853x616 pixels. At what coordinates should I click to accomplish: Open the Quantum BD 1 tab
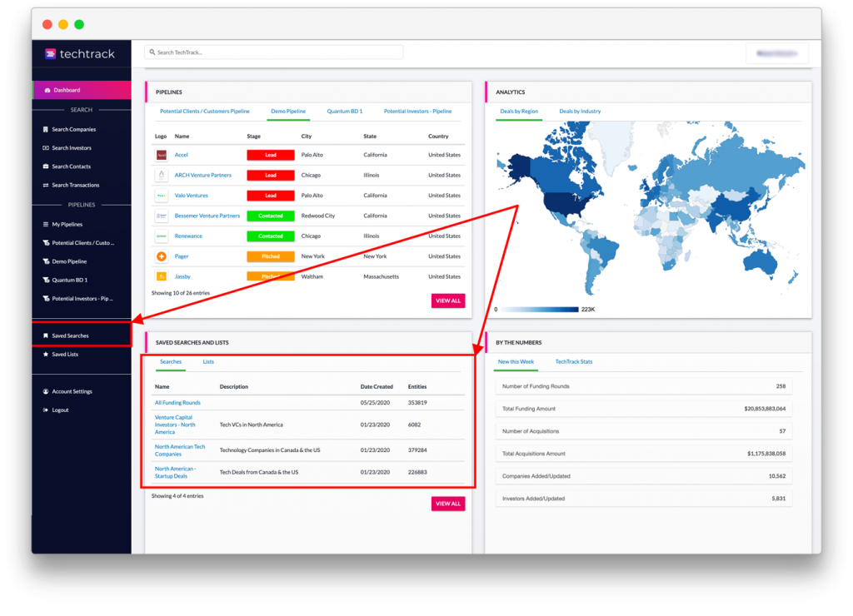tap(344, 111)
